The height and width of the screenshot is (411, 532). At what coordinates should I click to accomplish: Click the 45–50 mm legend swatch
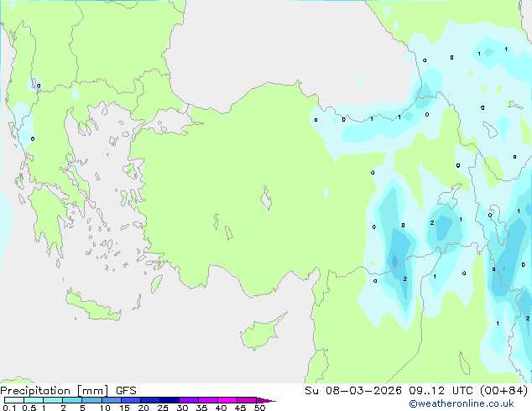coord(247,400)
